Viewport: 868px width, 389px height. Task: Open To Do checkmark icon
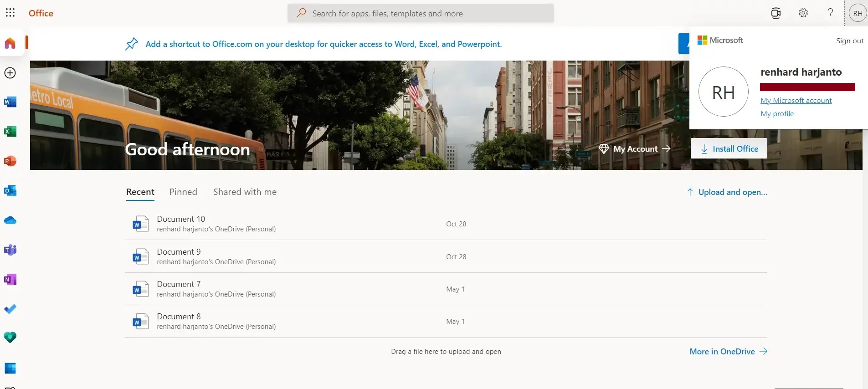click(10, 309)
